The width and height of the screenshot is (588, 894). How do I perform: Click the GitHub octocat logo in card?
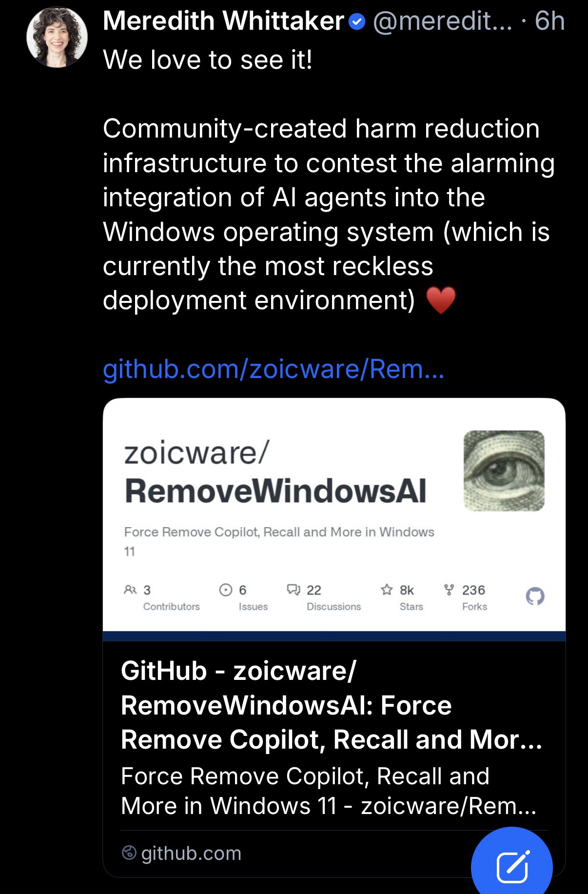(x=535, y=596)
